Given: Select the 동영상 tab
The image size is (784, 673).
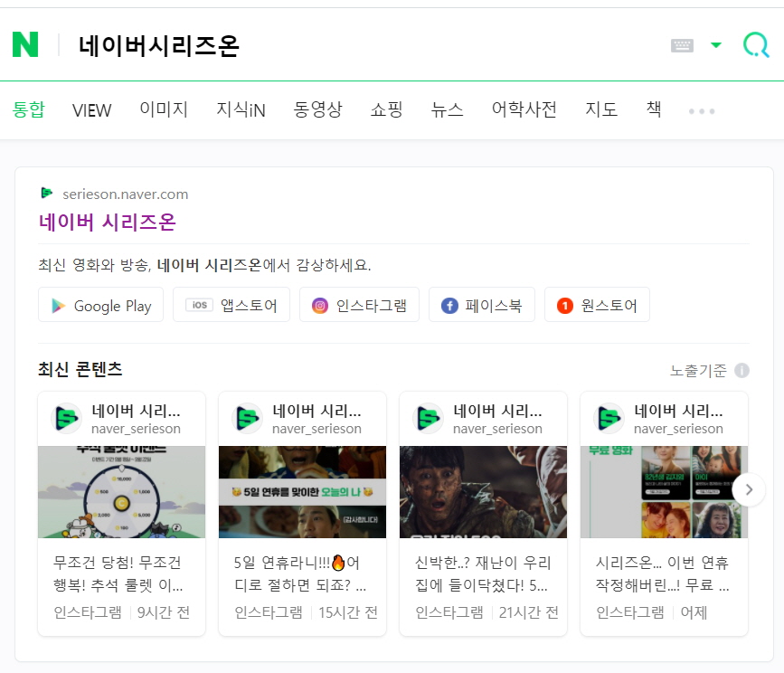Looking at the screenshot, I should coord(317,109).
